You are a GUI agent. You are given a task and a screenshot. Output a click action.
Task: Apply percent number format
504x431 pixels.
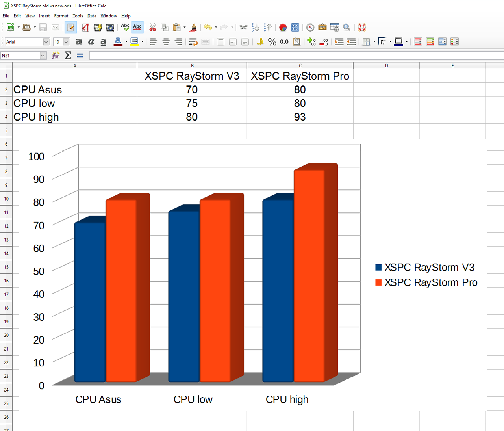coord(272,42)
